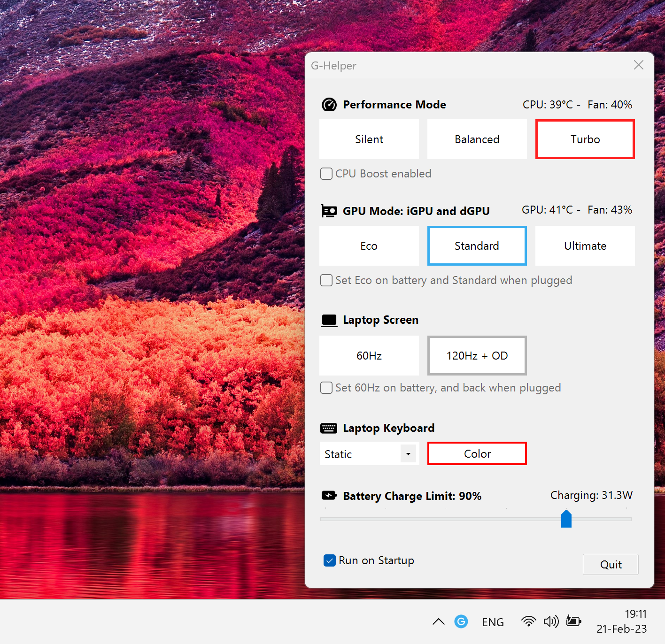665x644 pixels.
Task: Click the speaker volume tray icon
Action: tap(551, 621)
